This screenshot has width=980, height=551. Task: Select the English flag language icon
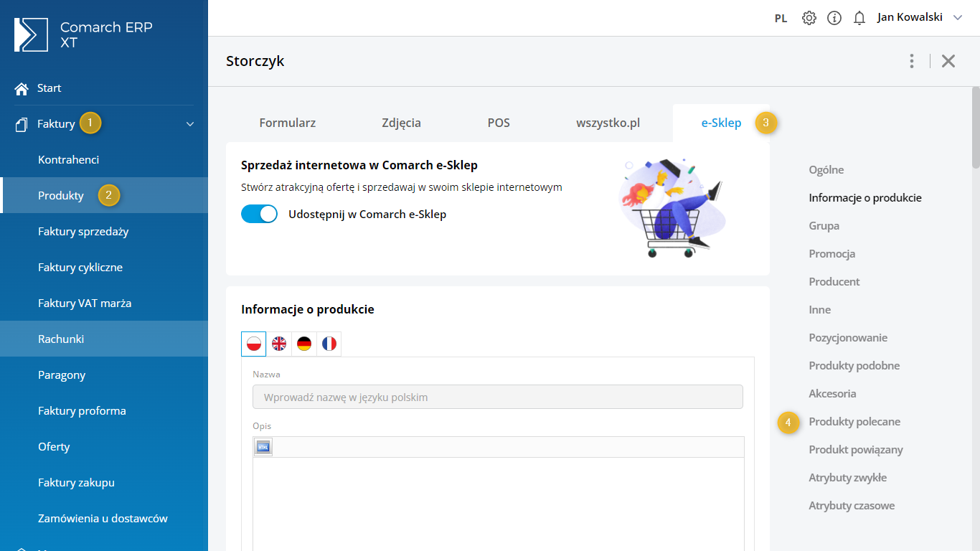pyautogui.click(x=279, y=344)
